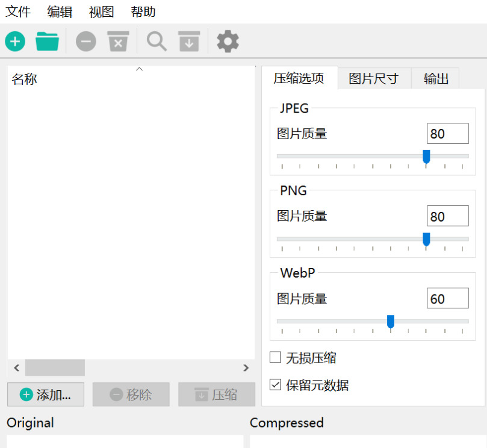Open the 编辑 menu
This screenshot has width=487, height=448.
60,12
